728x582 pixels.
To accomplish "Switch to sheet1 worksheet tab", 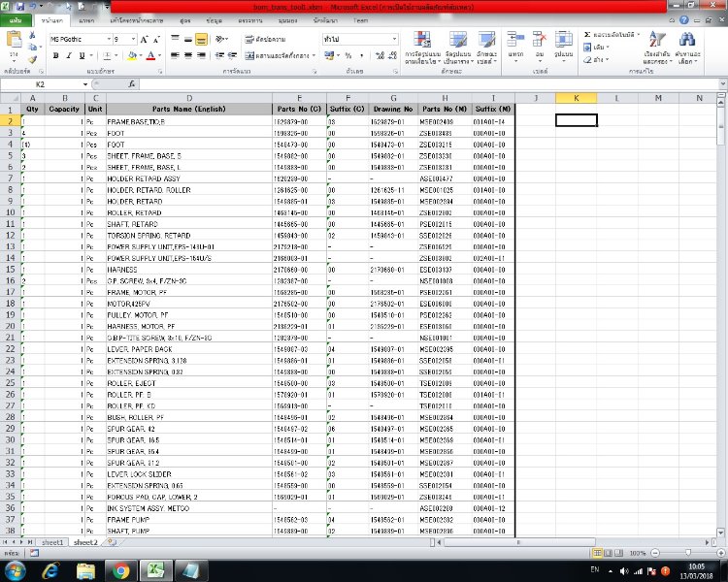I will click(x=52, y=542).
